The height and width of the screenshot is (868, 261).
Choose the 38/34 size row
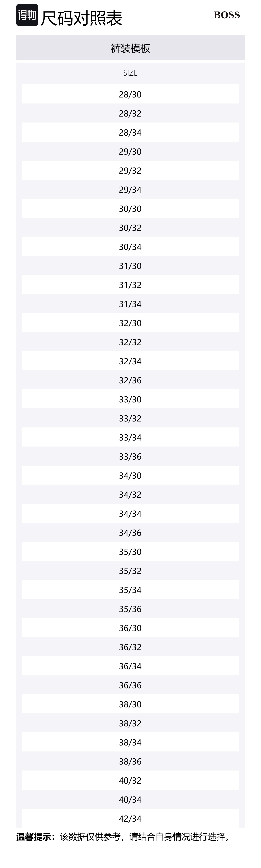click(x=130, y=742)
